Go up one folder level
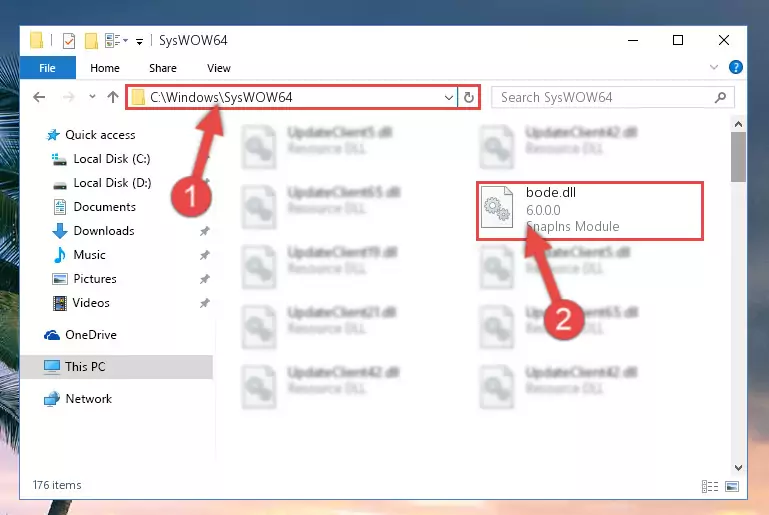 (113, 97)
